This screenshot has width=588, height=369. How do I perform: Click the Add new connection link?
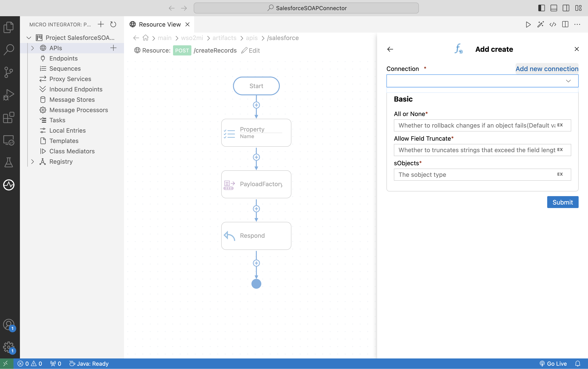coord(547,69)
